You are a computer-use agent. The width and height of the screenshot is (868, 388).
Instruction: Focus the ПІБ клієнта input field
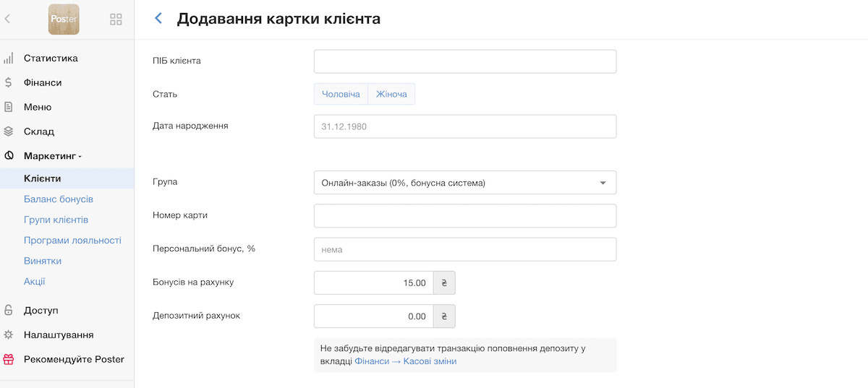(x=465, y=61)
